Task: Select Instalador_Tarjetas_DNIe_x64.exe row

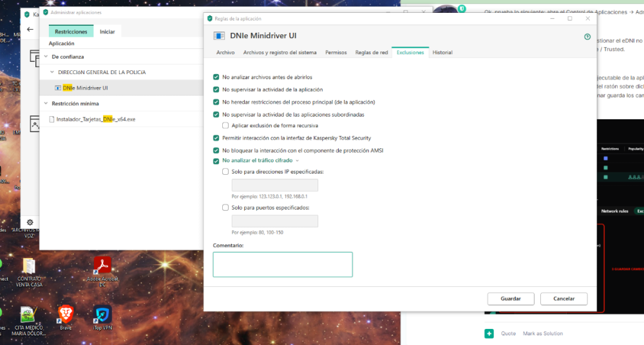Action: (122, 119)
